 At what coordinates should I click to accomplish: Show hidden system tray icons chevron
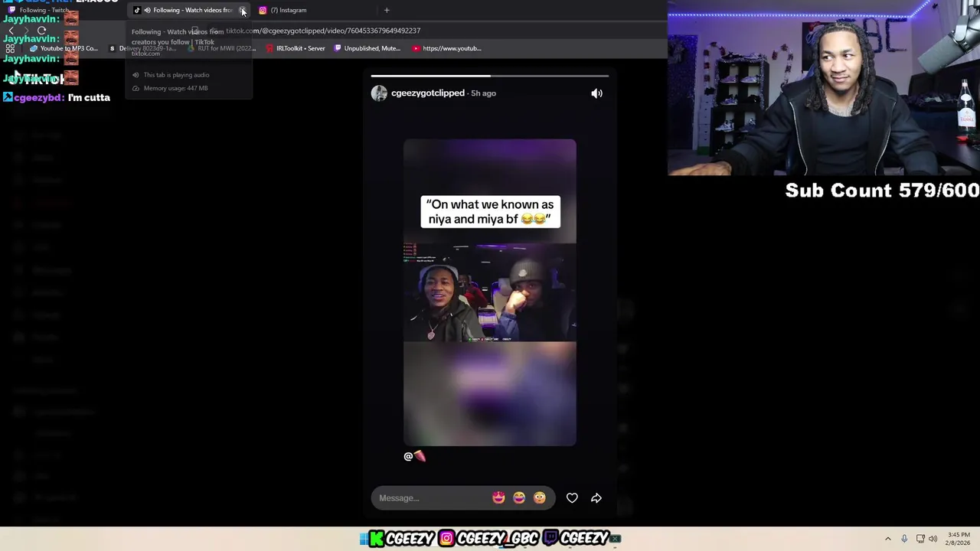[888, 539]
